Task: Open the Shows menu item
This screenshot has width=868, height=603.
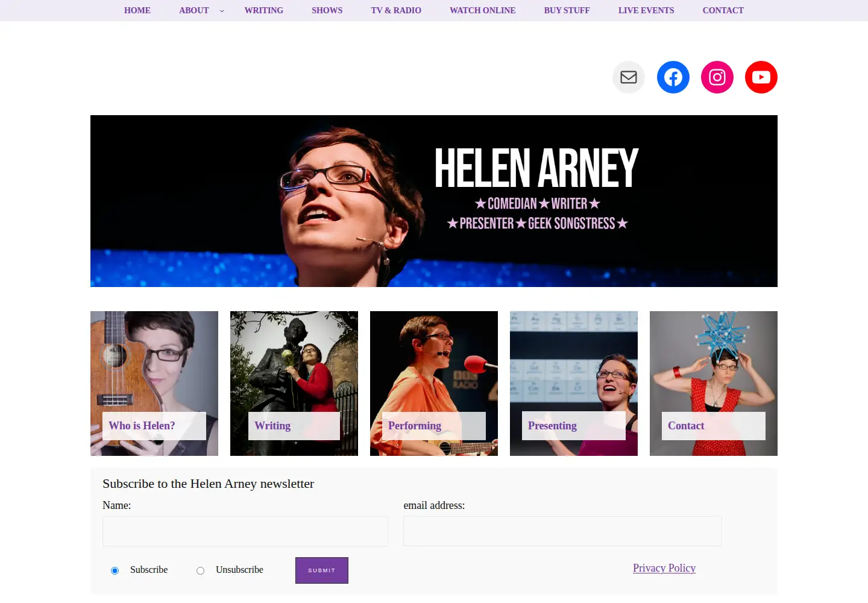Action: pyautogui.click(x=327, y=10)
